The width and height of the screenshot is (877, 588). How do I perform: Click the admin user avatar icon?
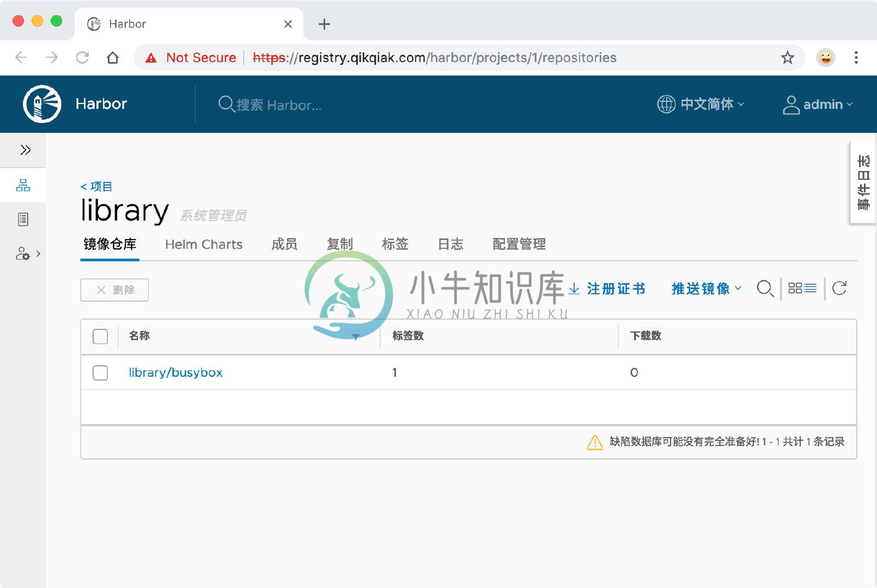pos(790,105)
